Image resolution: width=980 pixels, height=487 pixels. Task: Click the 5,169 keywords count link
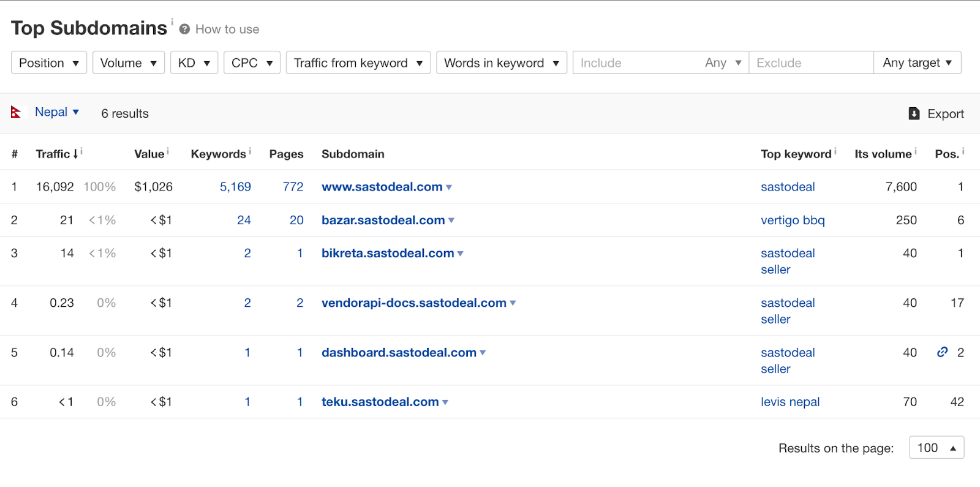click(235, 187)
